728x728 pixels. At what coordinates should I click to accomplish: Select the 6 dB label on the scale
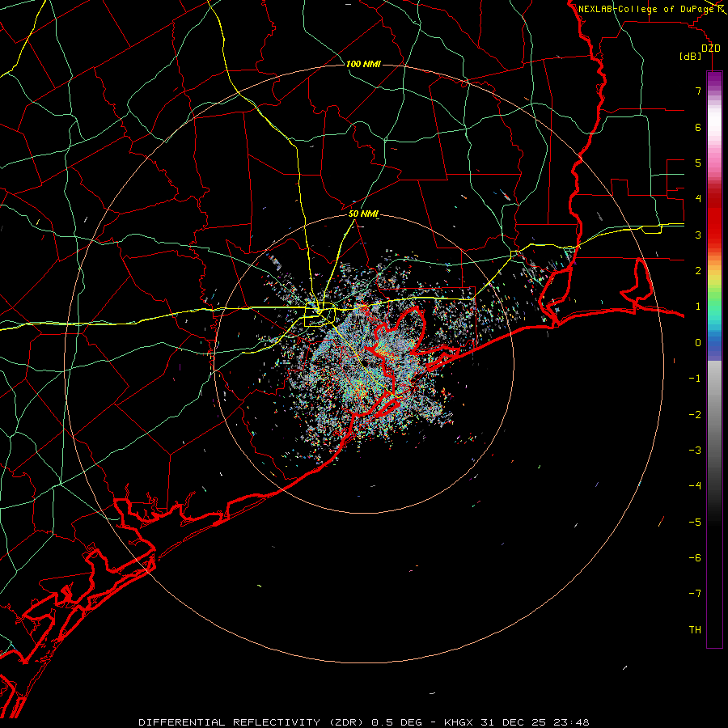pyautogui.click(x=698, y=127)
